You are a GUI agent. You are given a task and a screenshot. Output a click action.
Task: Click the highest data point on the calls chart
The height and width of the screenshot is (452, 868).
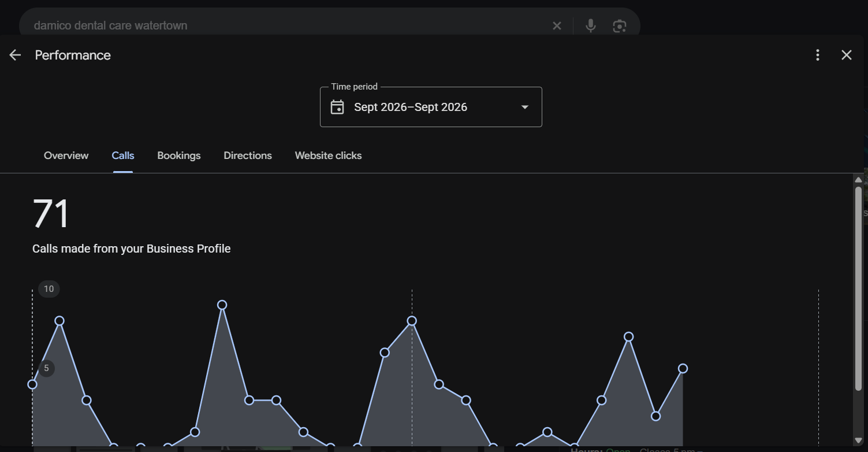click(222, 305)
